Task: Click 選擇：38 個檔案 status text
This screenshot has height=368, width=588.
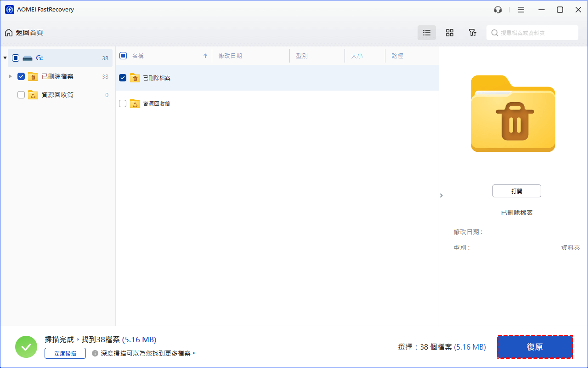Action: click(x=425, y=347)
